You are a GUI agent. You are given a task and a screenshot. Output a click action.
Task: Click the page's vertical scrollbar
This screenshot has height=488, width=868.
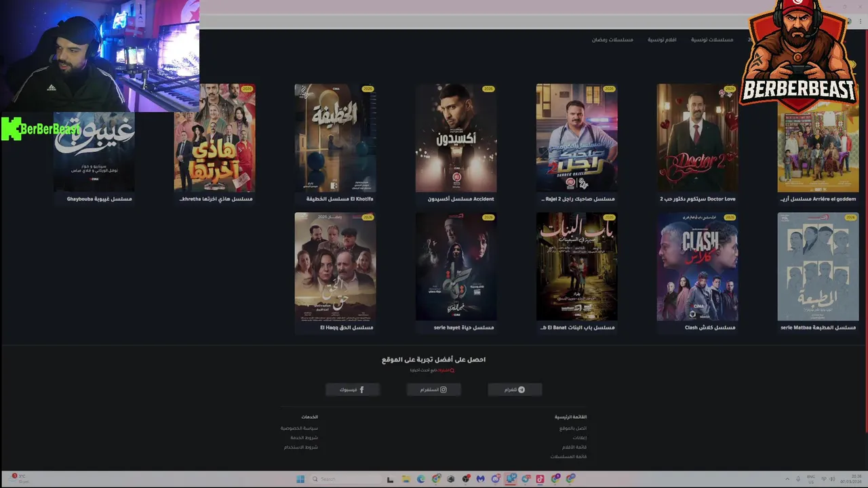point(865,230)
